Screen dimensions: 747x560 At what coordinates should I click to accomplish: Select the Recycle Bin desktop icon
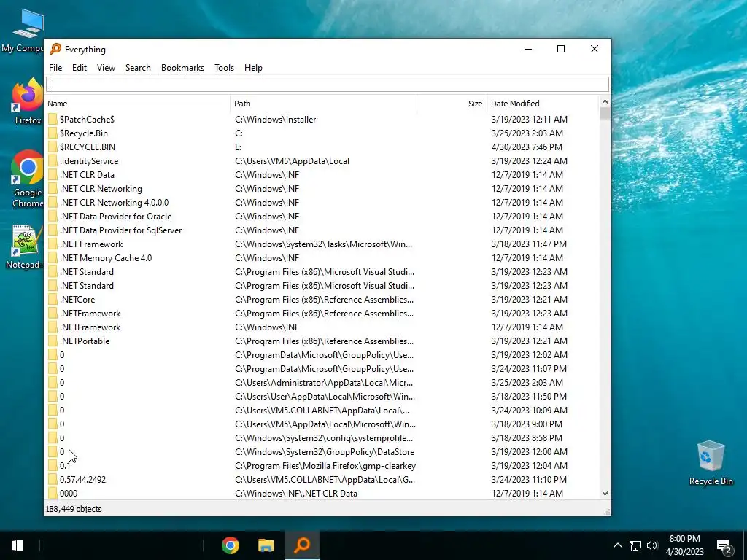(711, 463)
